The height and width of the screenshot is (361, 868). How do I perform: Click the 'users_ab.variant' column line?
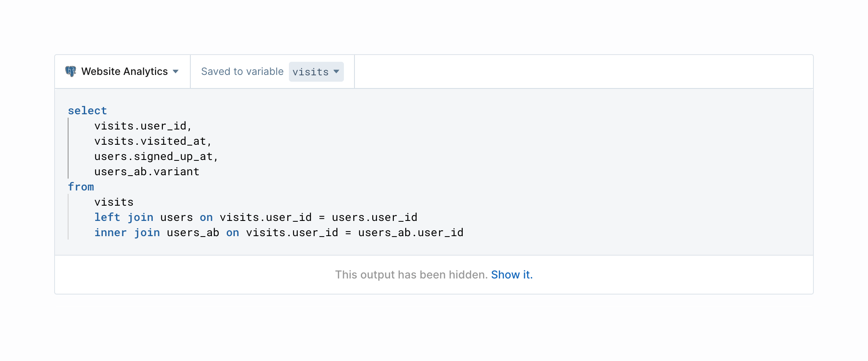tap(146, 171)
